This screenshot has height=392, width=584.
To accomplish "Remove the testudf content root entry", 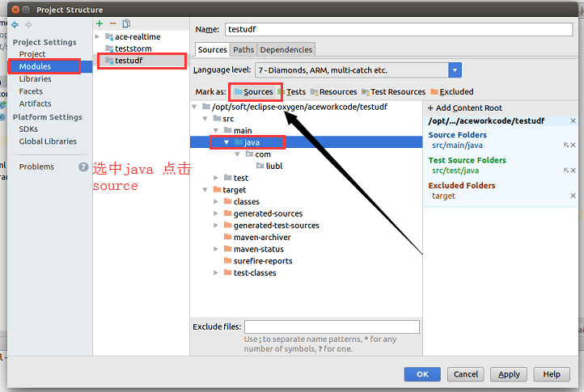I will [573, 121].
